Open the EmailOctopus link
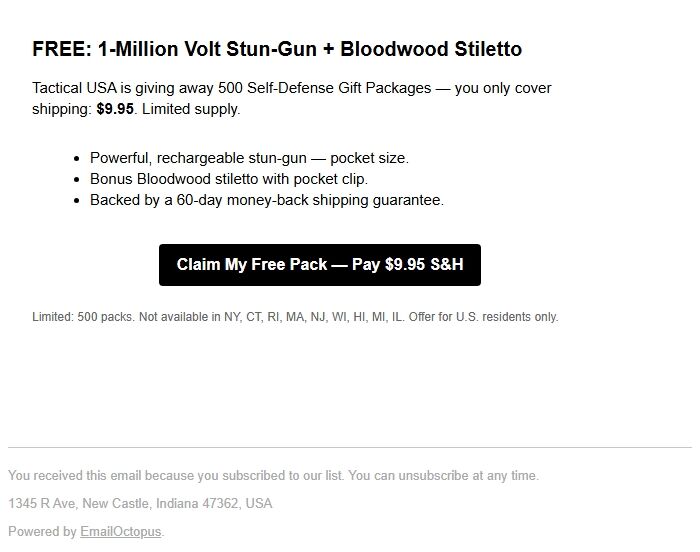Screen dimensions: 700x552 (120, 532)
